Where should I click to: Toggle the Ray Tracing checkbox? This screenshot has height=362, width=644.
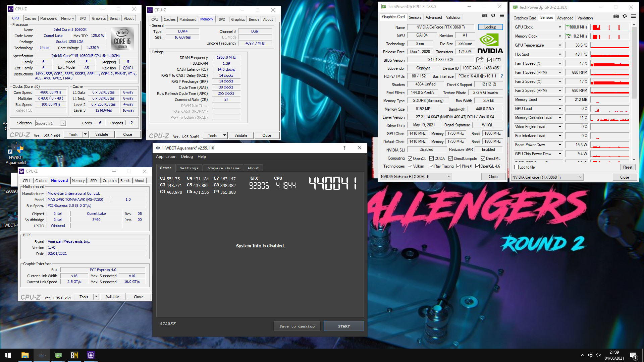pyautogui.click(x=431, y=166)
